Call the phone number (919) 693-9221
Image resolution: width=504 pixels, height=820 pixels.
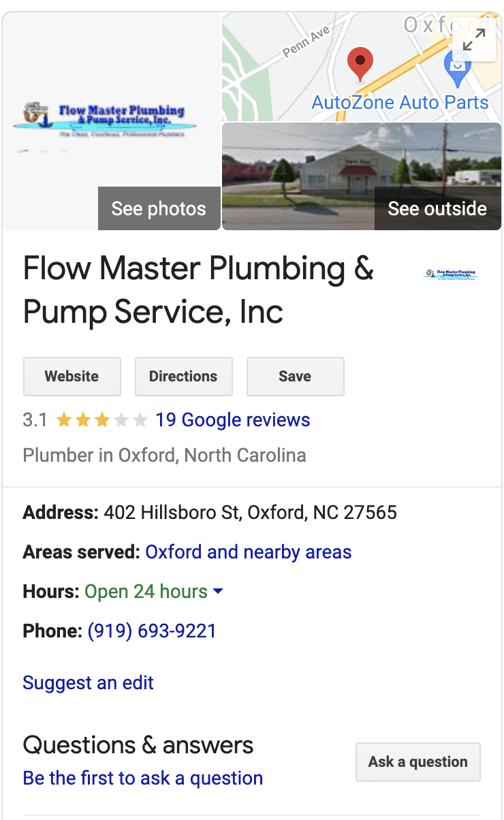[152, 631]
